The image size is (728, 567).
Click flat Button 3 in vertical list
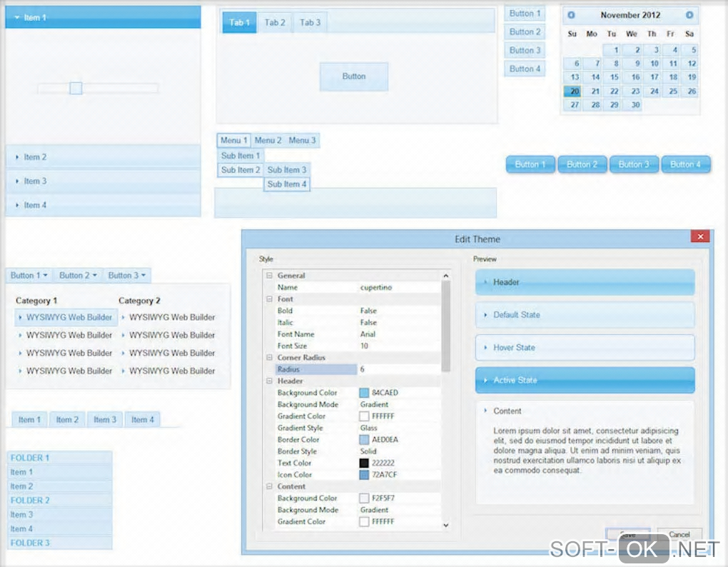pos(525,50)
